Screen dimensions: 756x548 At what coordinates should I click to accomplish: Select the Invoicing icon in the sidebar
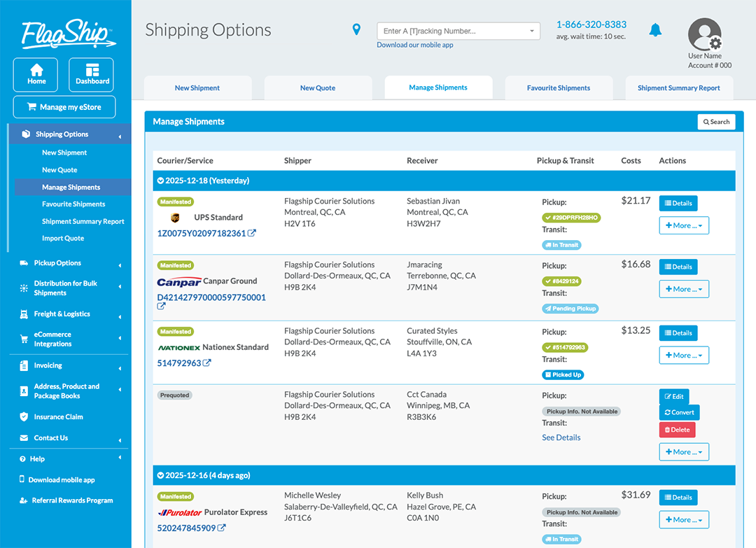[x=25, y=365]
